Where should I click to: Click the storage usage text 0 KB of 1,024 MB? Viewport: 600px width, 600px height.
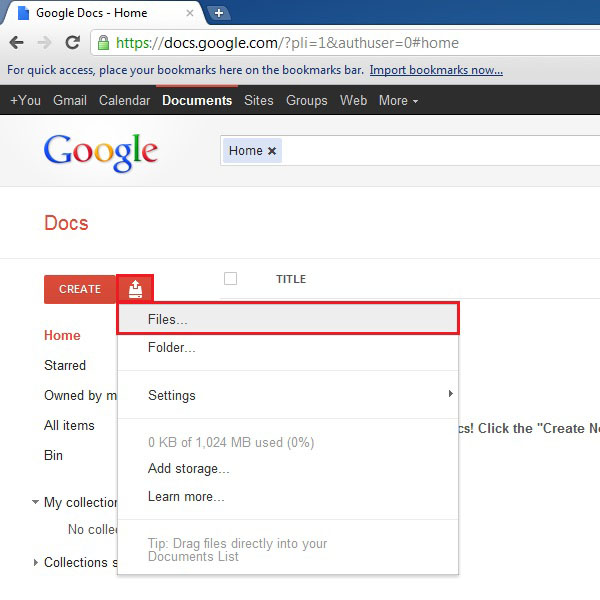tap(231, 442)
